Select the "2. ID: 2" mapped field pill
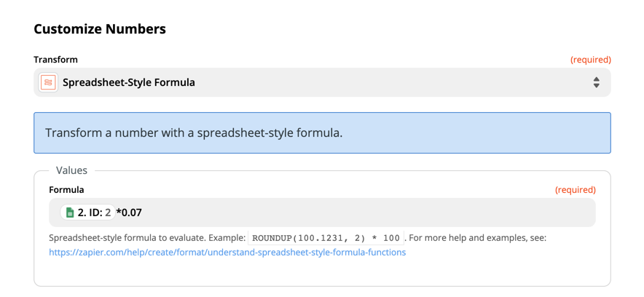Viewport: 644px width, 297px height. pos(88,213)
